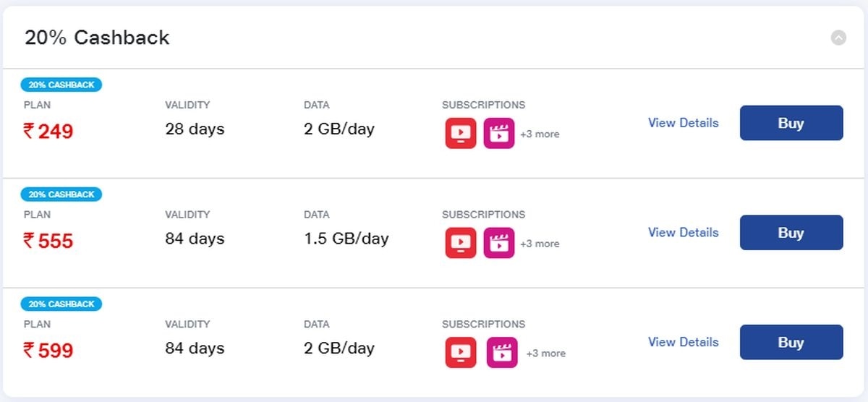Reveal '+3 more' subscriptions on ₹599 plan
This screenshot has width=868, height=402.
[545, 353]
